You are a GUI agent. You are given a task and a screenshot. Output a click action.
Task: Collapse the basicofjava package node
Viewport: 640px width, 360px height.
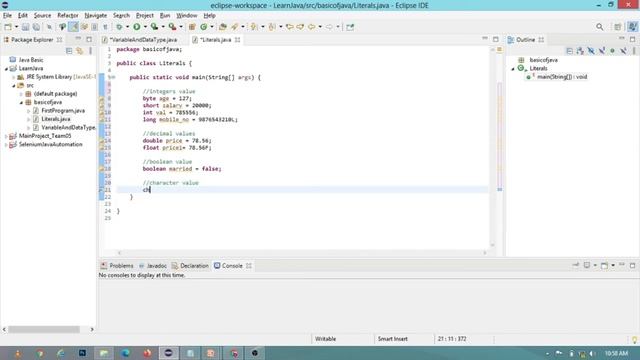pos(21,102)
